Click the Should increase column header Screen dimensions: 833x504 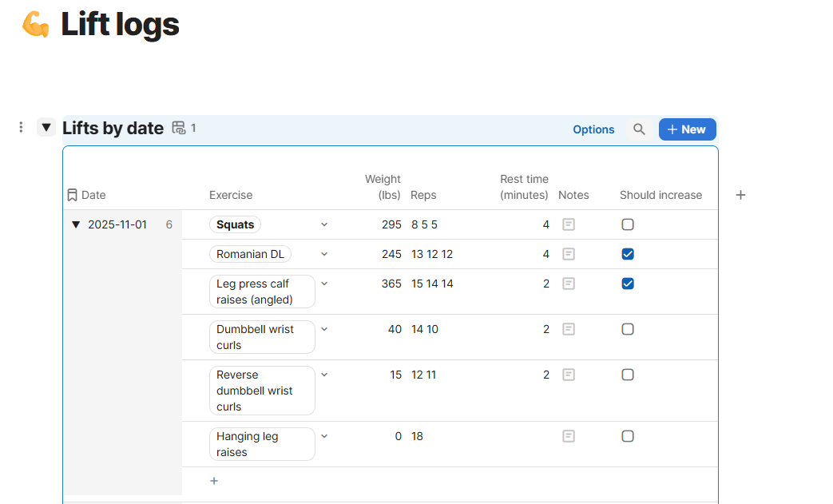coord(660,195)
